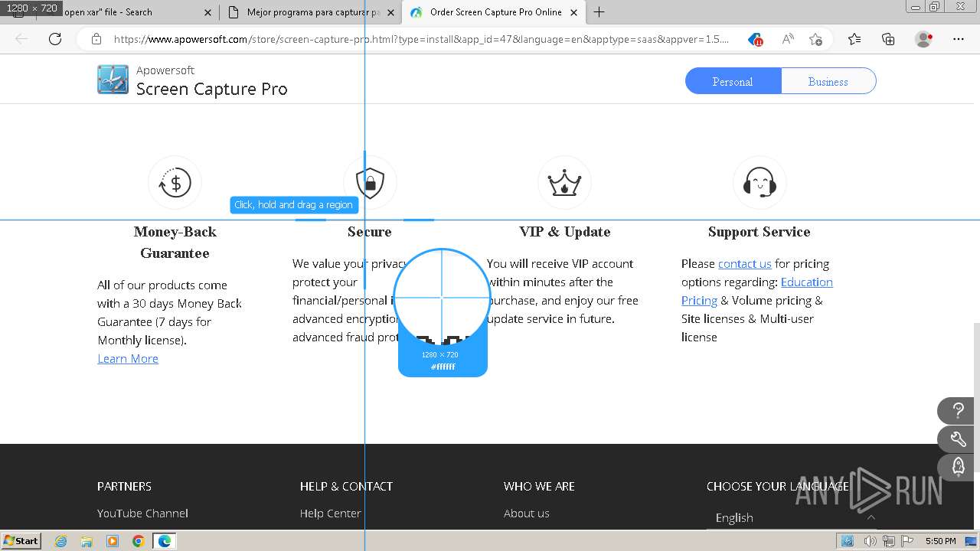
Task: Open the wrench tools floating button
Action: pyautogui.click(x=958, y=439)
